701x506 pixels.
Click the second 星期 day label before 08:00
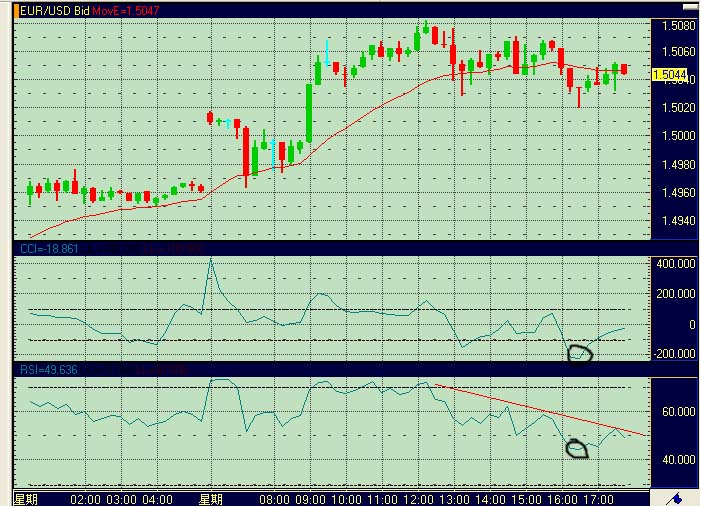(211, 499)
